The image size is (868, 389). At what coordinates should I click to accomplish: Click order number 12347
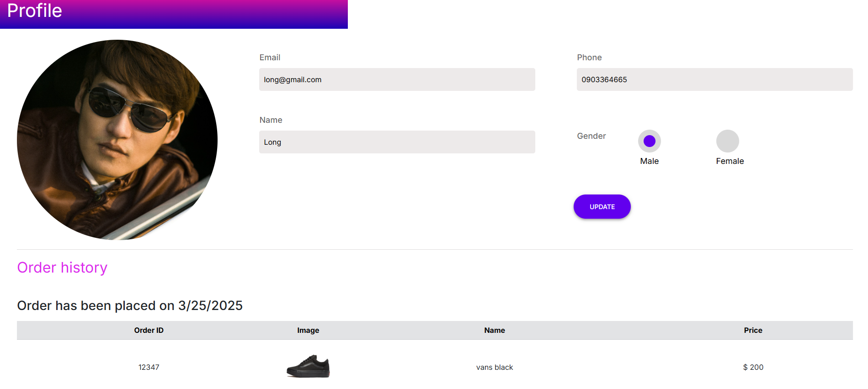149,367
